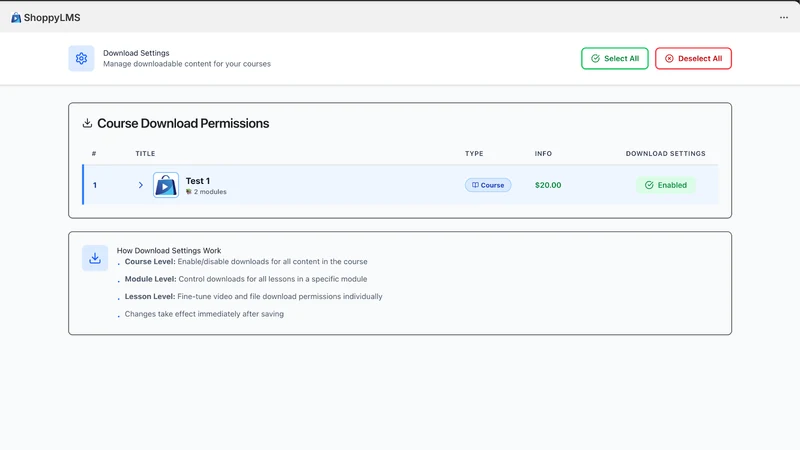Screen dimensions: 800x450
Task: Click the download icon beside Course Download Permissions
Action: [87, 123]
